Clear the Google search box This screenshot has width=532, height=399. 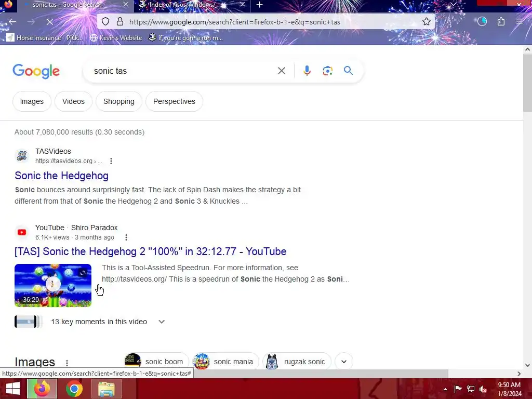tap(281, 71)
